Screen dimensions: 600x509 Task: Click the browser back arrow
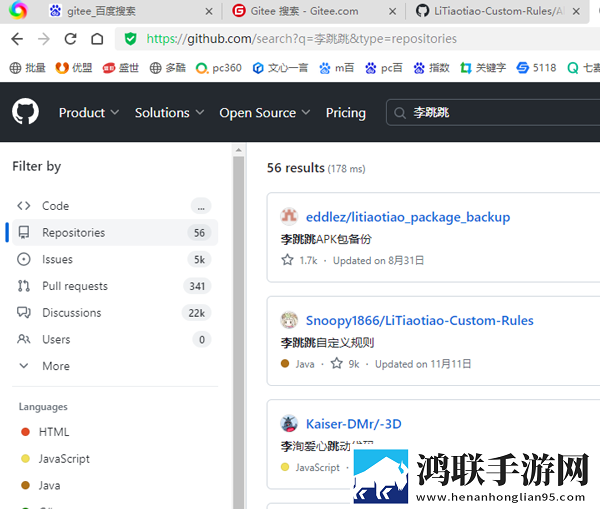click(x=17, y=39)
